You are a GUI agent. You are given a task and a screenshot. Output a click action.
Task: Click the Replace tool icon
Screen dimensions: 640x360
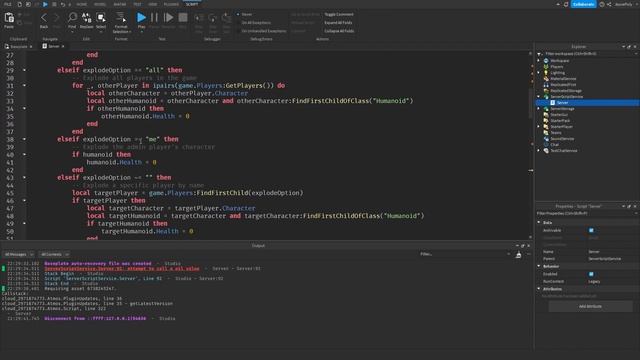click(x=87, y=17)
